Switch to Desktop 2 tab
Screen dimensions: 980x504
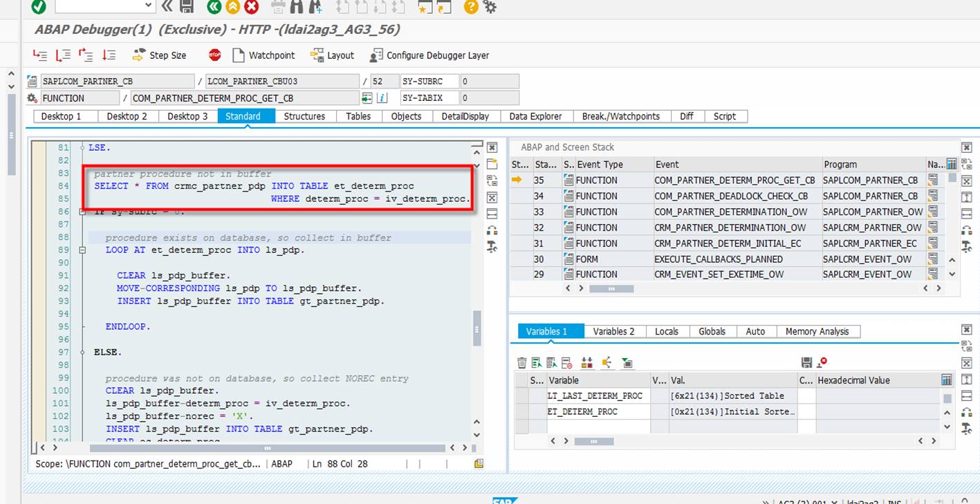click(127, 116)
